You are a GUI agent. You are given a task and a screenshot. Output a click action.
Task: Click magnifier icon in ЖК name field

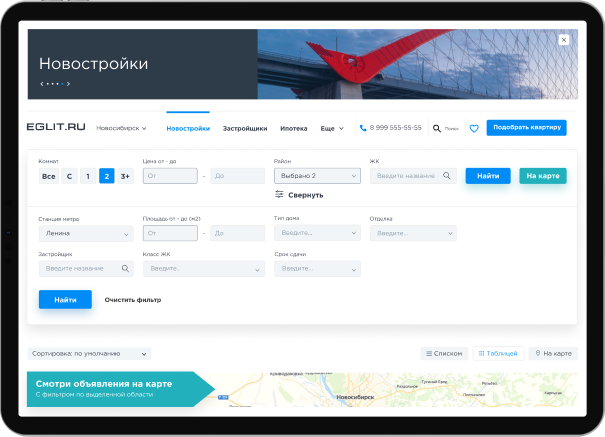448,176
